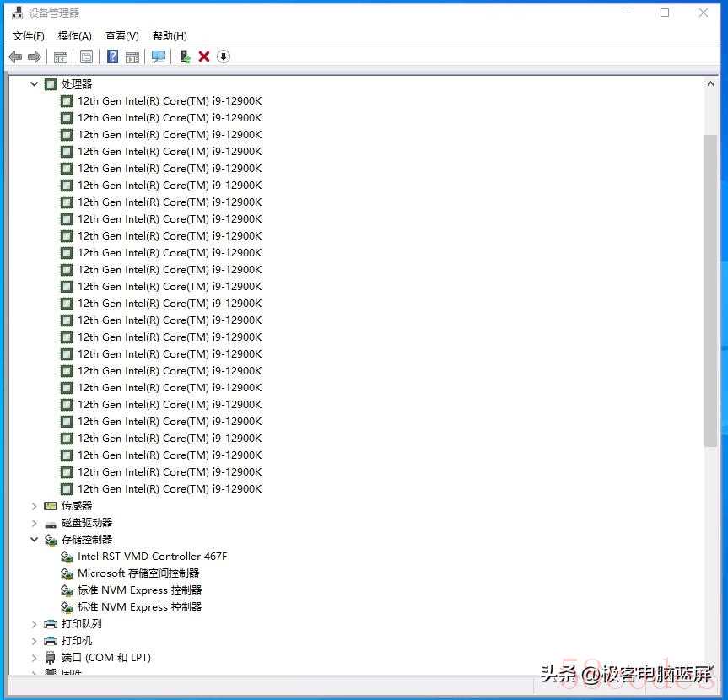Select the 传感器 category label

point(77,505)
